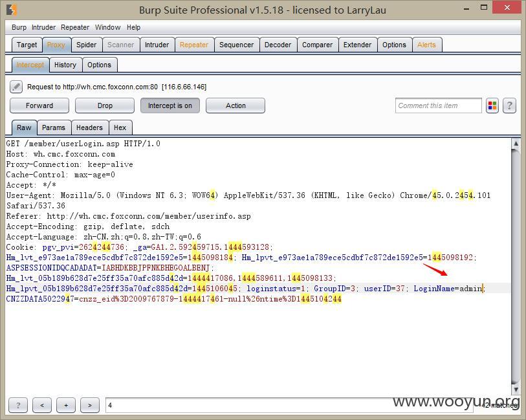This screenshot has height=420, width=526.
Task: Click the ASPSESSIONIDQCADADAT cookie line
Action: tap(110, 268)
